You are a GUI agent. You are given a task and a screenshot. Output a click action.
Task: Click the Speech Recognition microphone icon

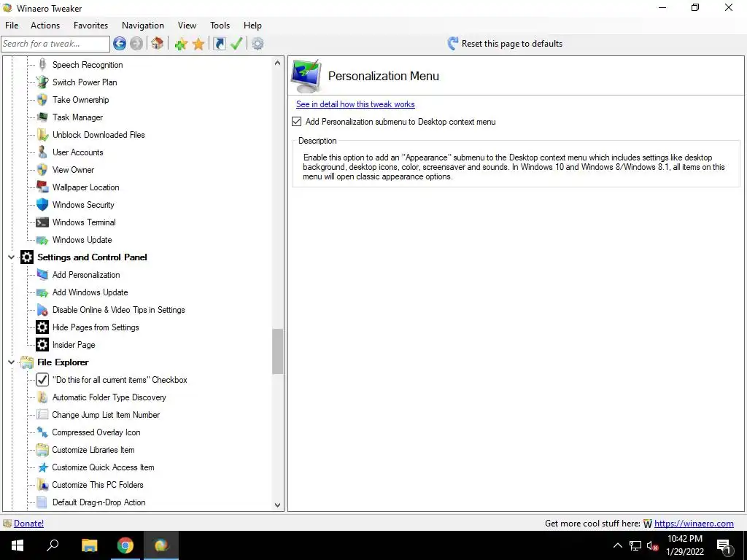click(x=42, y=65)
